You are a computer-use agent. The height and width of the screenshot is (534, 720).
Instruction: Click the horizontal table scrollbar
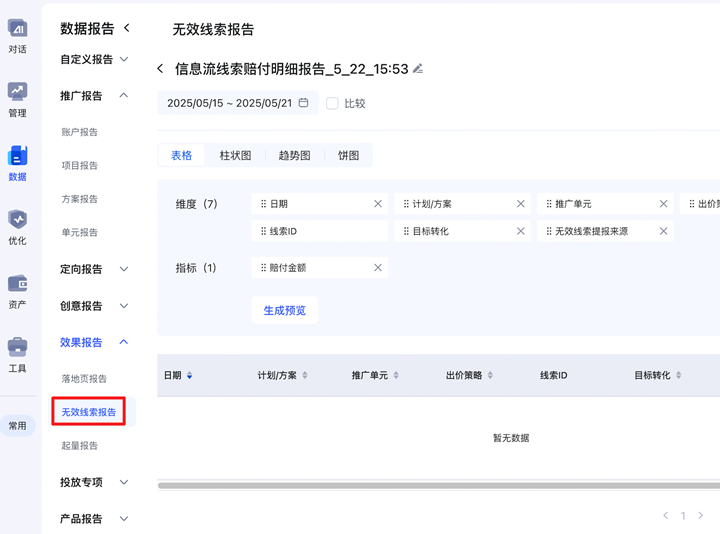pos(438,486)
